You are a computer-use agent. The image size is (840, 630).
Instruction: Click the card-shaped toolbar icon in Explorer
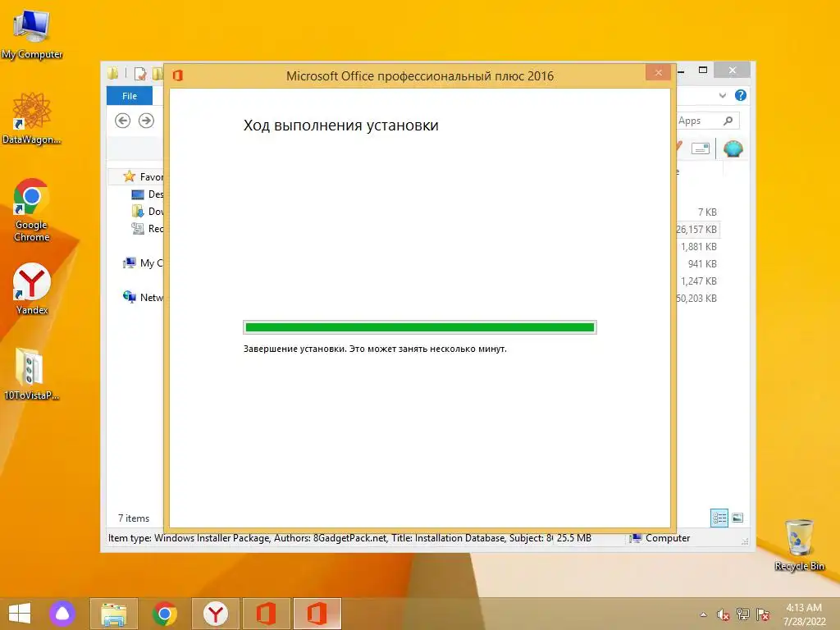tap(701, 148)
